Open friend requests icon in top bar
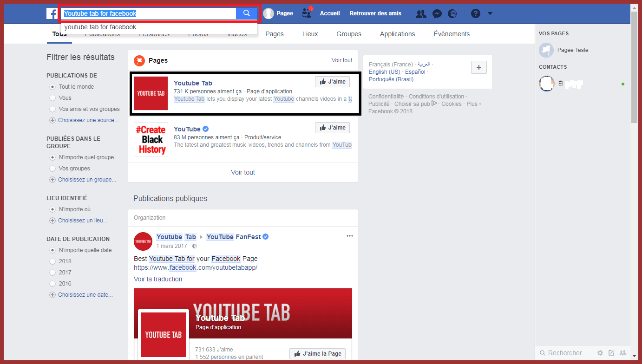The height and width of the screenshot is (364, 642). point(421,13)
